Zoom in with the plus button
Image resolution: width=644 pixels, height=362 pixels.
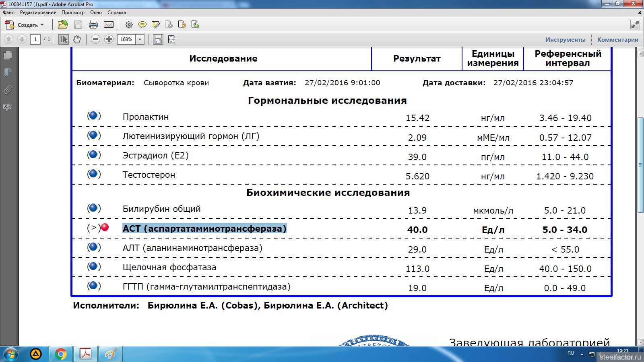coord(109,39)
